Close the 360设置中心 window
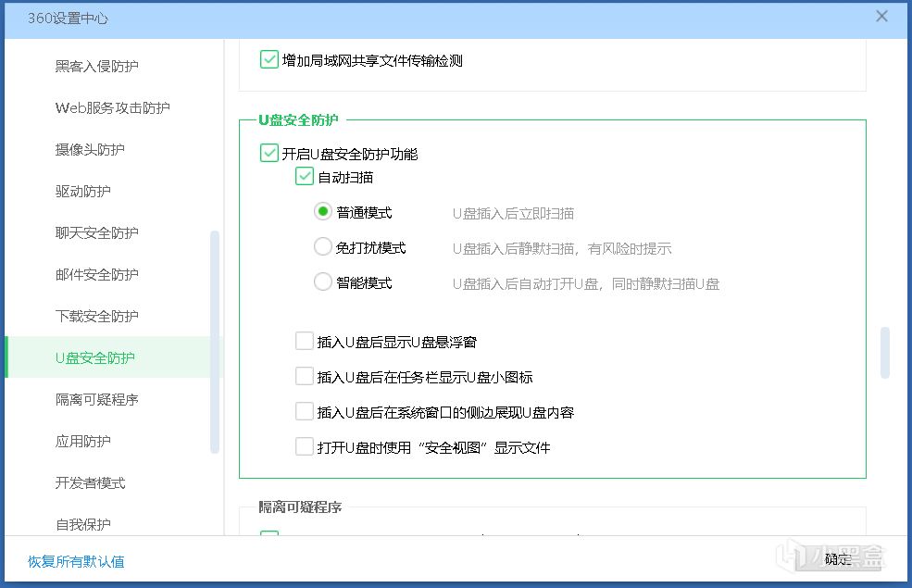The width and height of the screenshot is (912, 588). (x=881, y=17)
